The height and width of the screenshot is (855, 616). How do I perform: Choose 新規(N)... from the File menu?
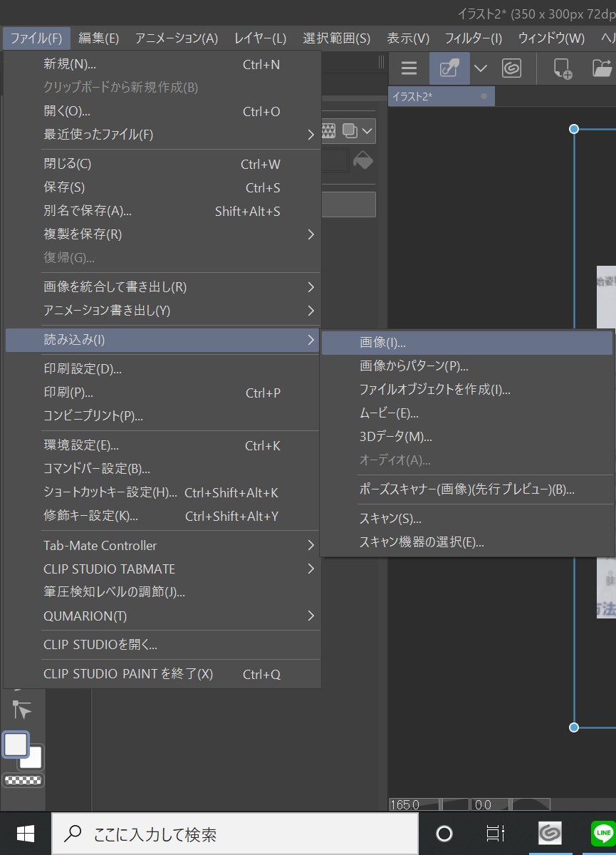(x=162, y=65)
